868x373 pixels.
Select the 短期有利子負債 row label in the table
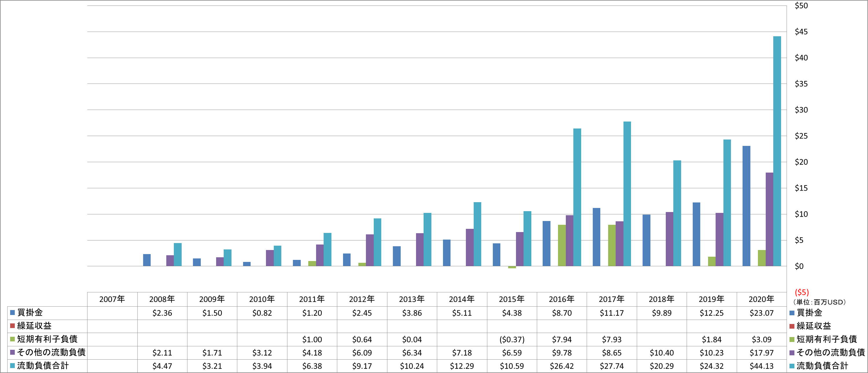click(48, 339)
